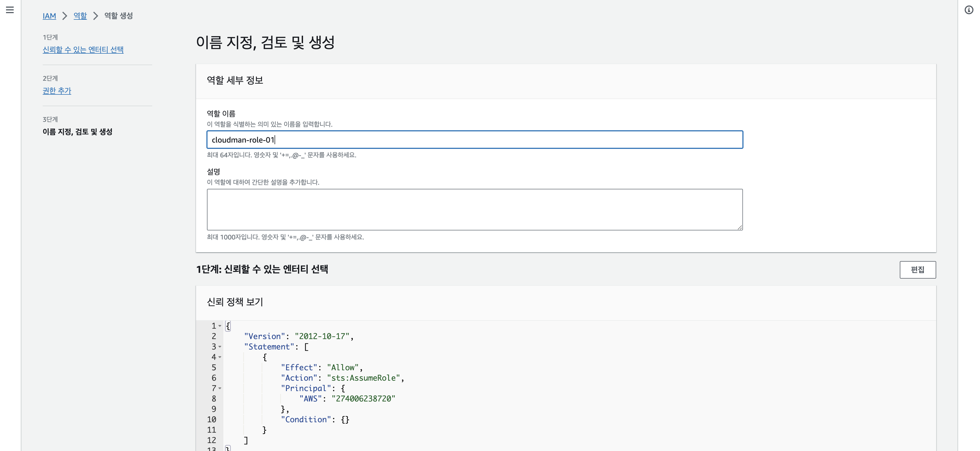
Task: Click the account ID 274006238720 string
Action: (363, 398)
